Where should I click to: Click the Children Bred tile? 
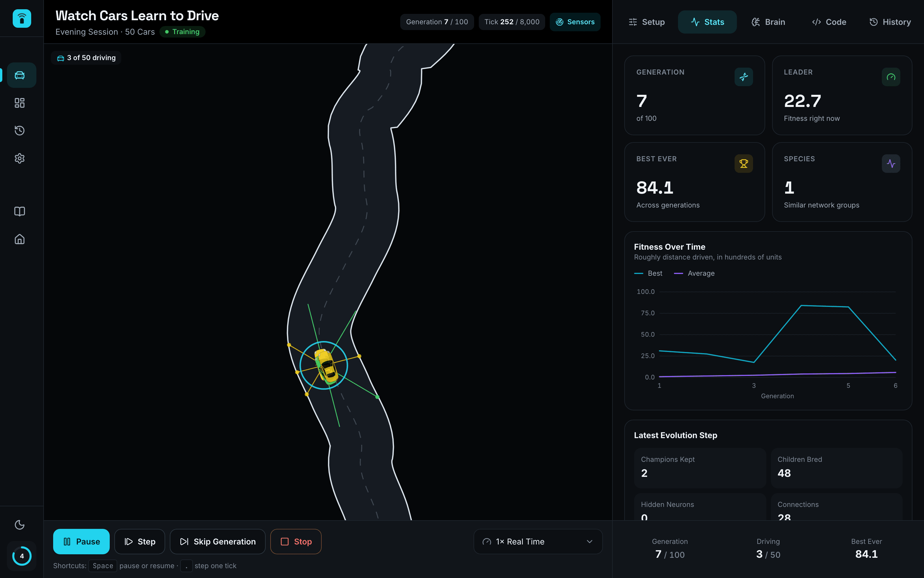[837, 468]
